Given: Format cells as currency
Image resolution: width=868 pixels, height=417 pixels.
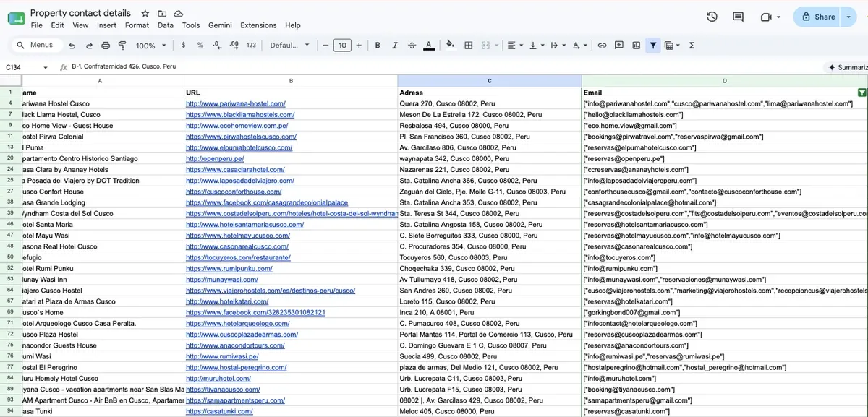Looking at the screenshot, I should click(x=183, y=46).
